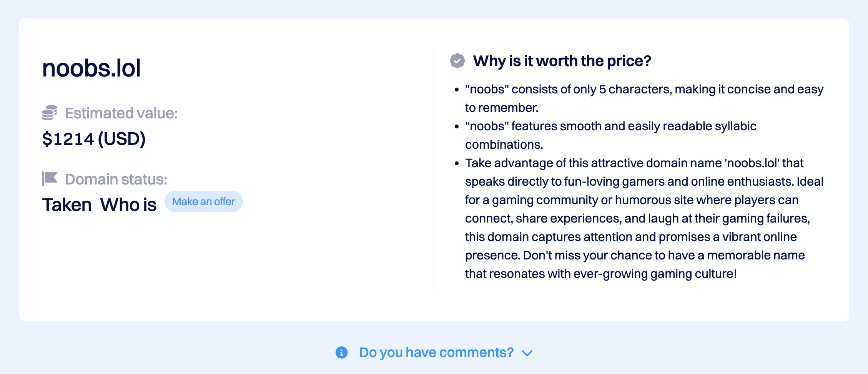The image size is (868, 374).
Task: Click the bullet dot before the Take advantage point
Action: [457, 164]
